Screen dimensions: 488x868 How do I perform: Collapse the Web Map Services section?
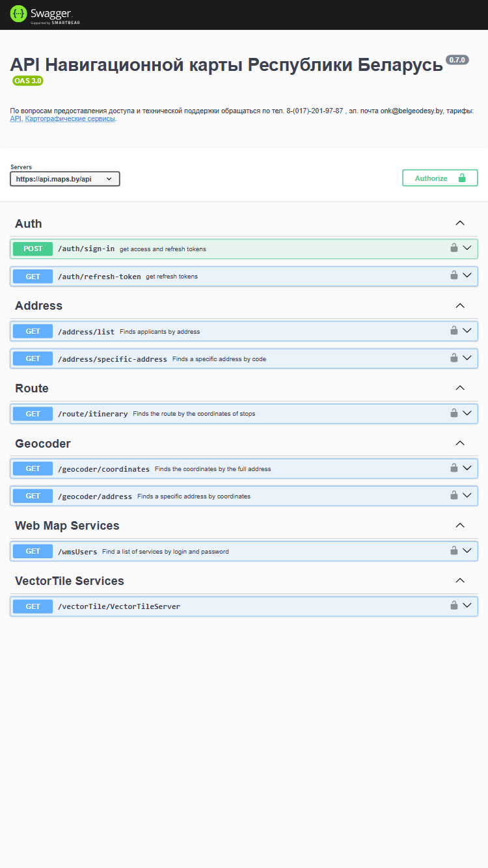[460, 525]
